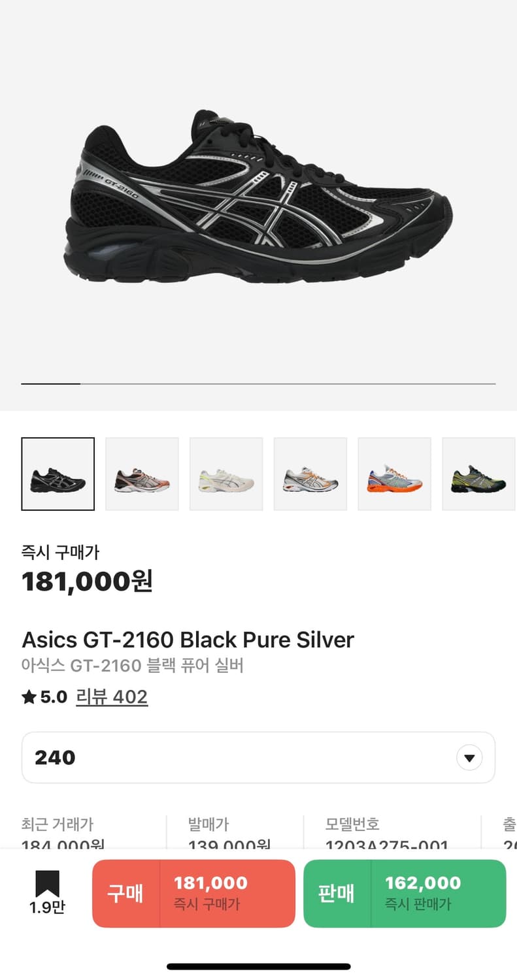Select the orange sole shoe thumbnail
The height and width of the screenshot is (980, 517).
[x=395, y=474]
